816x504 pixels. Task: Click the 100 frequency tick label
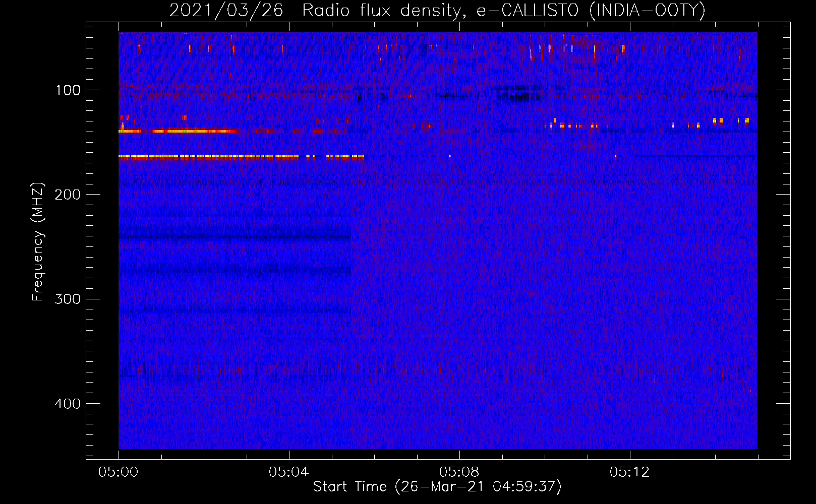tap(68, 90)
